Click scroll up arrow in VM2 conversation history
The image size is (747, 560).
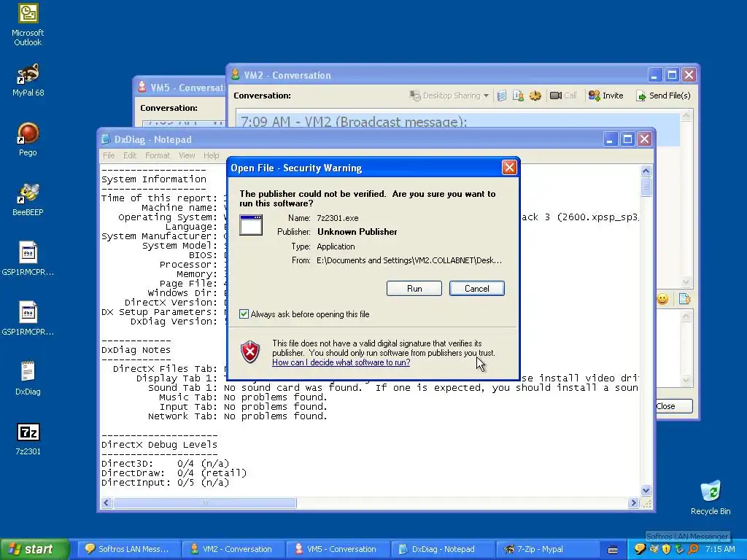686,115
